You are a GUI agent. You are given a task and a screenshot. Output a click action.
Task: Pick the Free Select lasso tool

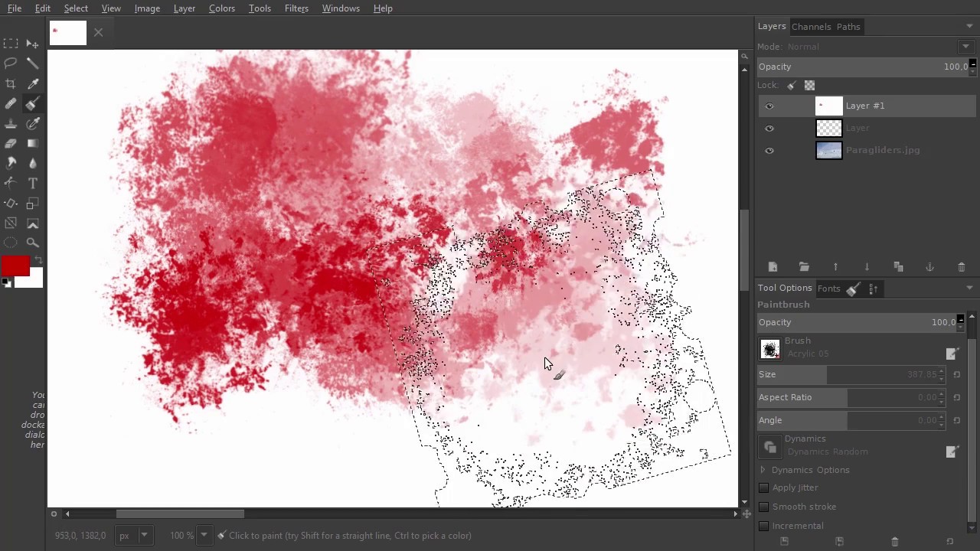(11, 64)
